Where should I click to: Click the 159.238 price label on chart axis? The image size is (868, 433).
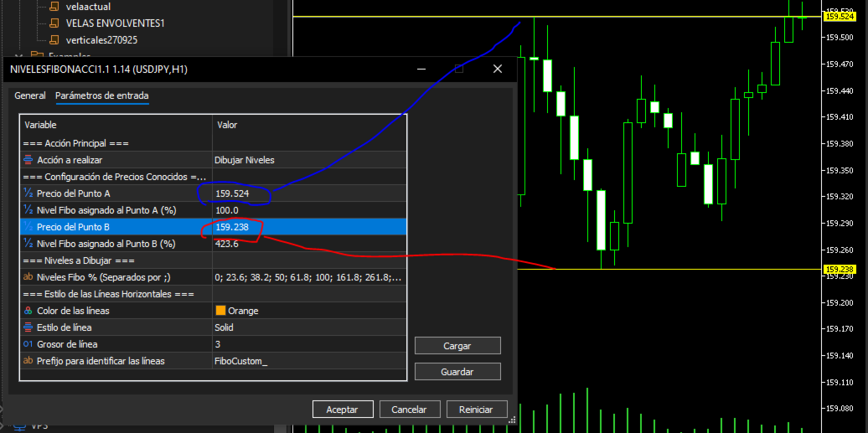(x=840, y=270)
